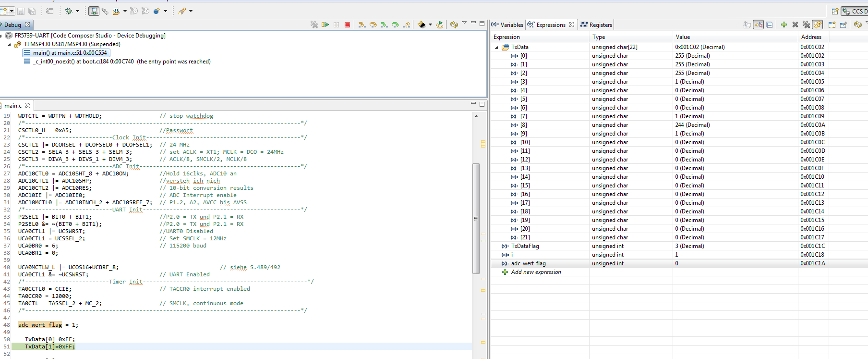868x359 pixels.
Task: Click the Open Perspective icon
Action: [835, 11]
